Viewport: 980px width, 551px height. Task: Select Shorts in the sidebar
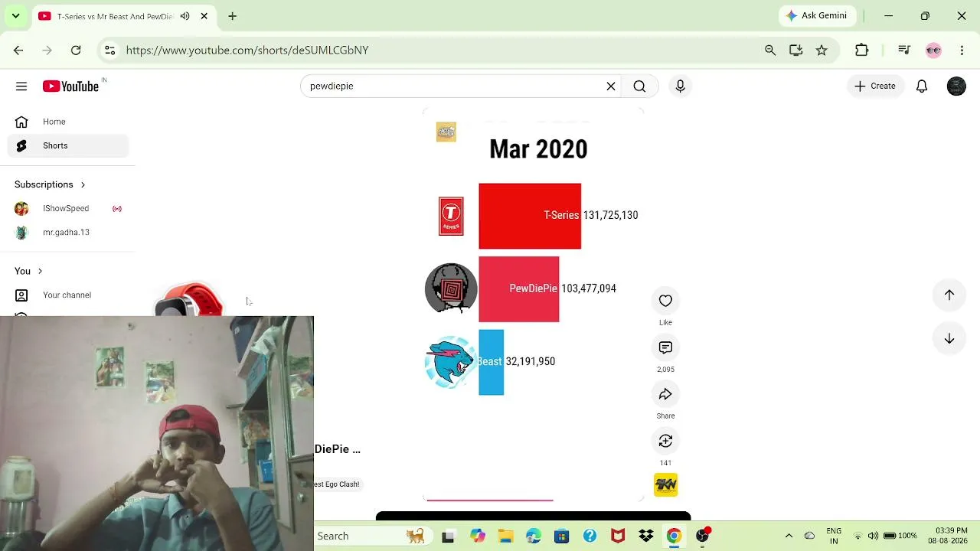coord(68,145)
